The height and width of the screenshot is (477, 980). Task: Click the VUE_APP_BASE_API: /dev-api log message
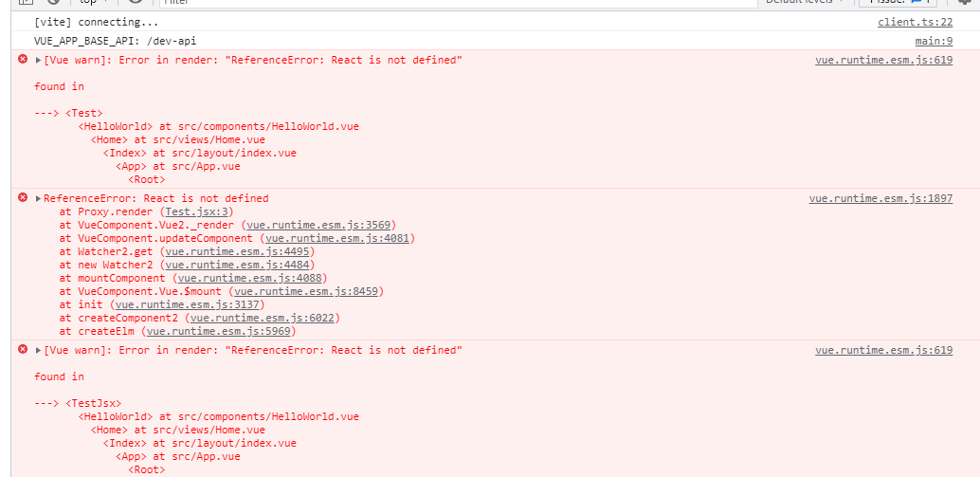tap(115, 41)
